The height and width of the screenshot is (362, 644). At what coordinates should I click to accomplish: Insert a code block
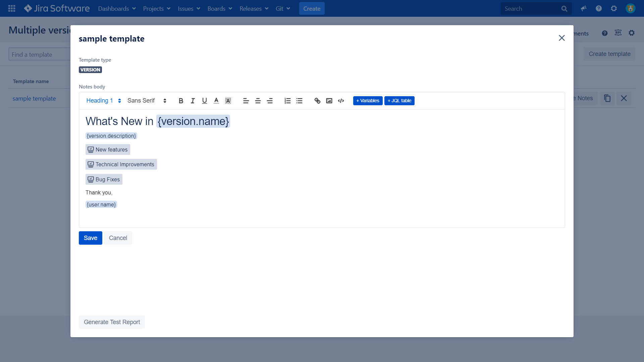pos(341,101)
